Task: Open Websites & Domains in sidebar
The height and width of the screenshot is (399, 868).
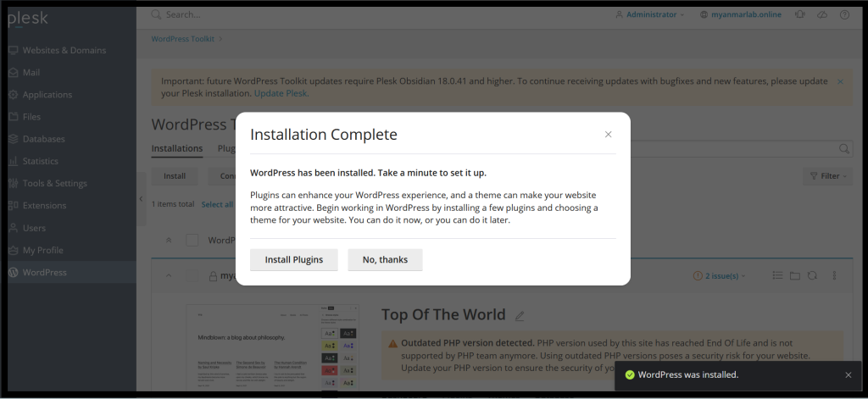Action: [x=64, y=50]
